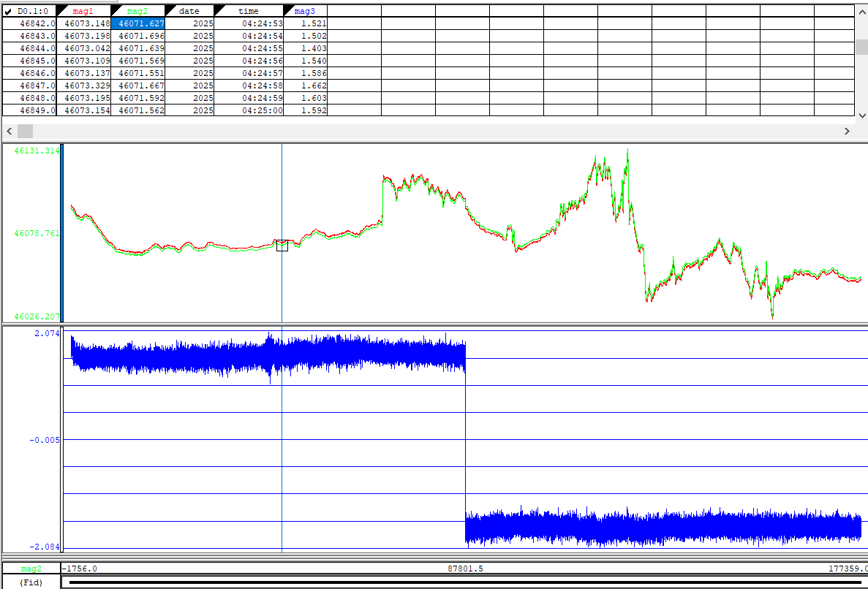The width and height of the screenshot is (868, 589).
Task: Click the protection triangle on mag2 column
Action: pos(115,9)
